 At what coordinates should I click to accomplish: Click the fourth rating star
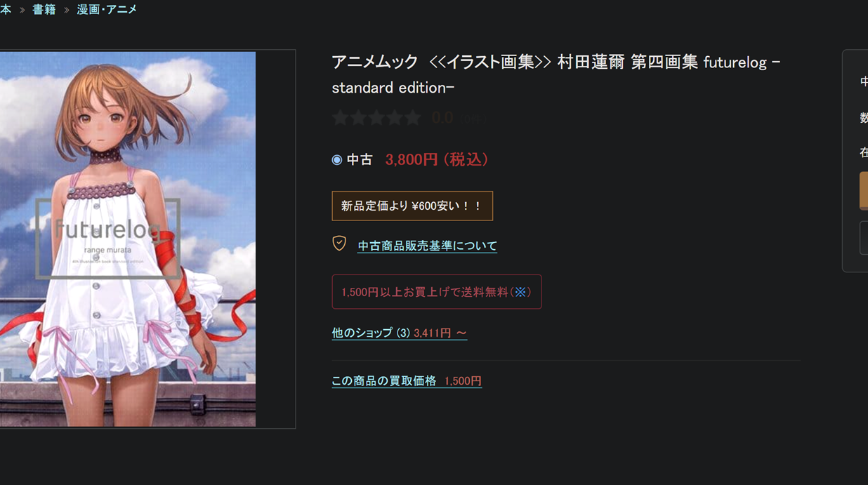(x=395, y=118)
